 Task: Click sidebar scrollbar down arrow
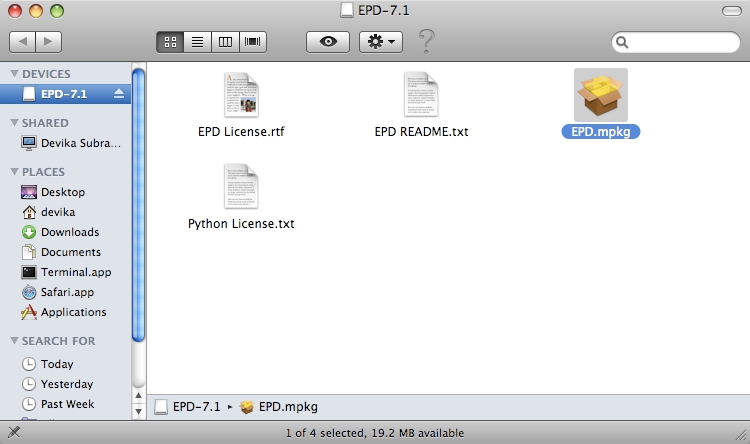coord(138,411)
